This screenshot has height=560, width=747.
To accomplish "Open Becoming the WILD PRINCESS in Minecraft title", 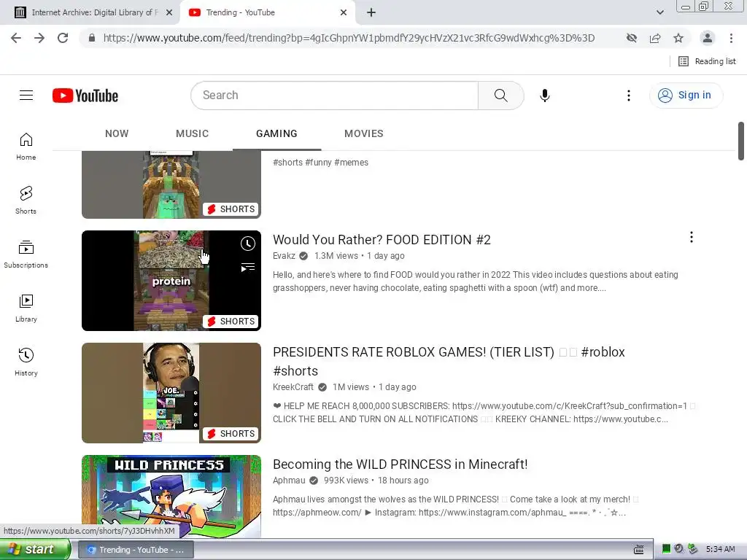I will tap(400, 464).
